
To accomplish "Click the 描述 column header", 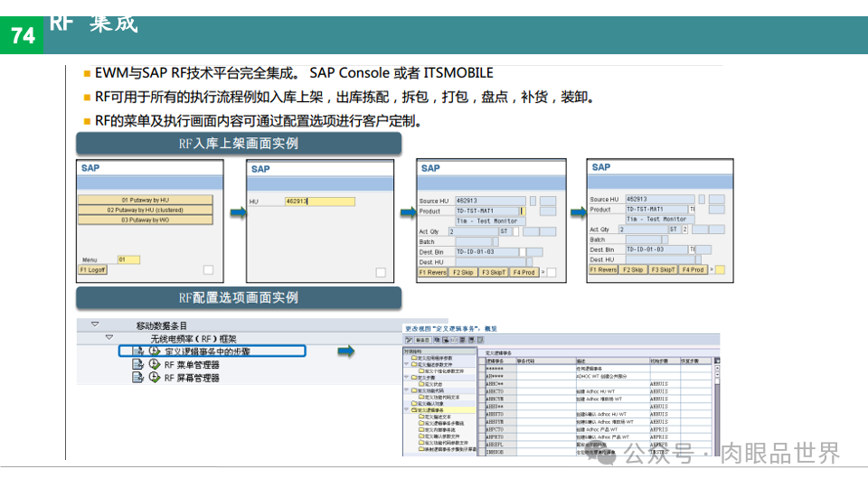I will 612,361.
